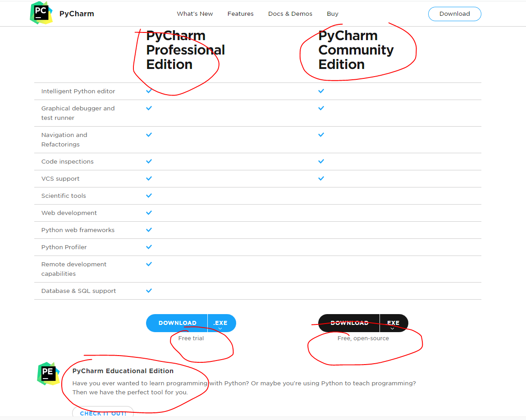This screenshot has height=420, width=526.
Task: Click the Intelligent Python editor checkmark under Professional
Action: [149, 91]
